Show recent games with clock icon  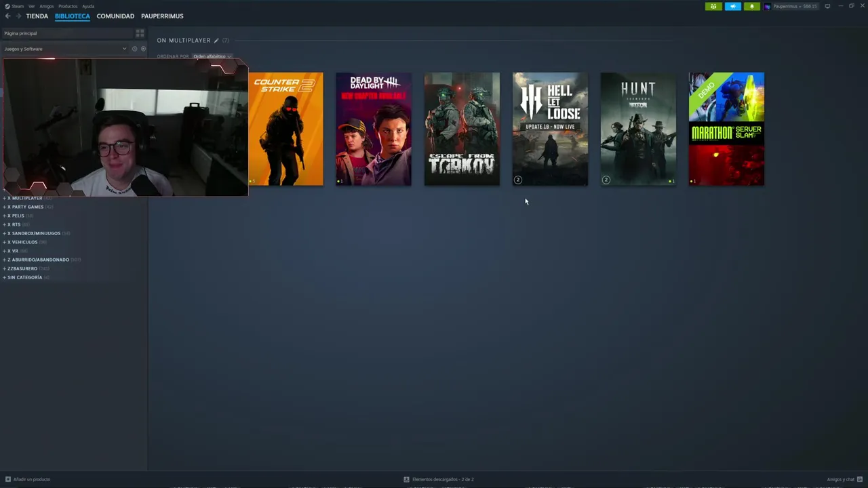(x=134, y=49)
